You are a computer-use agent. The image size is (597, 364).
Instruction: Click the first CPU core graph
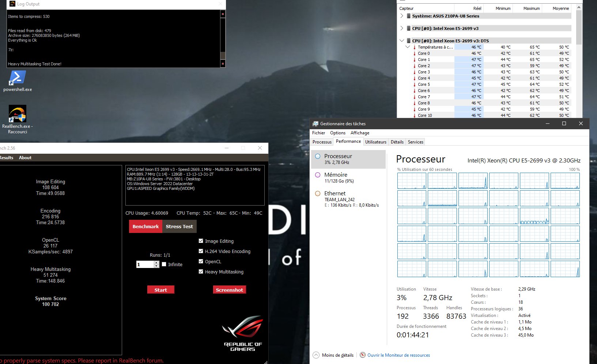[x=412, y=181]
